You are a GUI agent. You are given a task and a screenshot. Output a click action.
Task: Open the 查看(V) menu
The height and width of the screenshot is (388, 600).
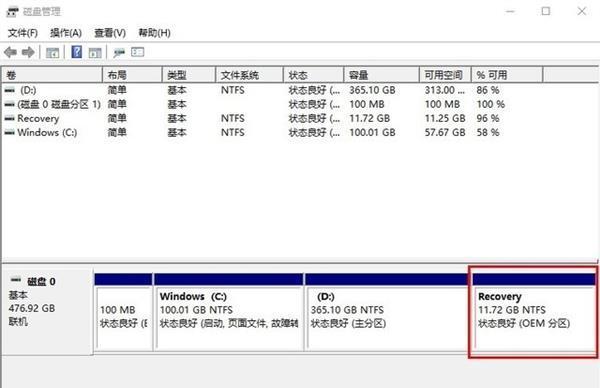[110, 33]
